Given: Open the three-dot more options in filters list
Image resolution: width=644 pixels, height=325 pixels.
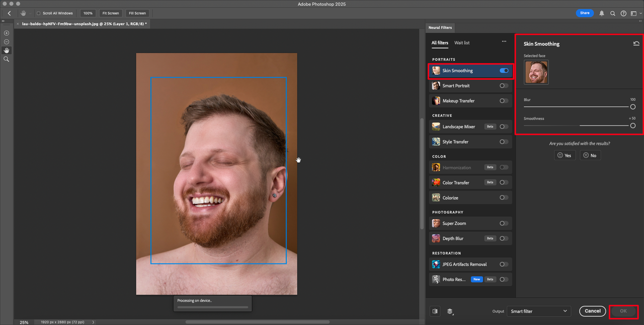Looking at the screenshot, I should 504,42.
